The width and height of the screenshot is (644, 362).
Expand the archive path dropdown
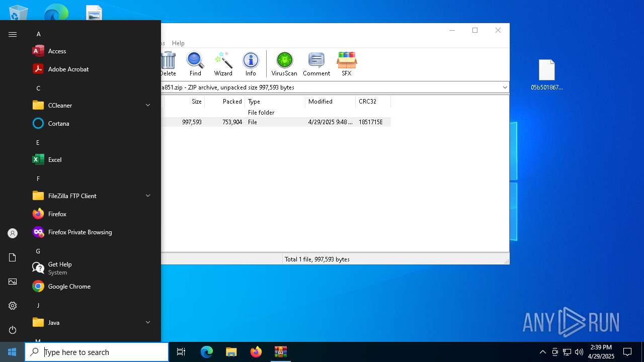click(505, 87)
